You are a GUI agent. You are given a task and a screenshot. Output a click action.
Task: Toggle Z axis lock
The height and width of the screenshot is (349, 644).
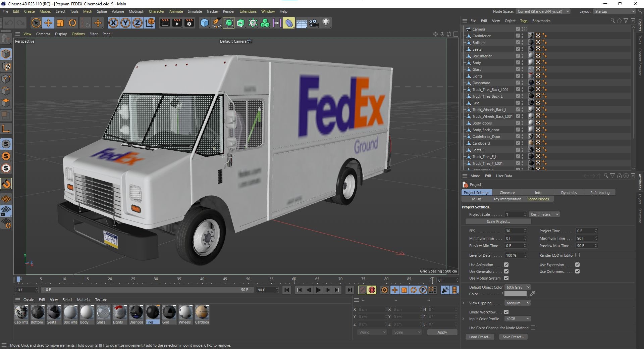[x=138, y=23]
